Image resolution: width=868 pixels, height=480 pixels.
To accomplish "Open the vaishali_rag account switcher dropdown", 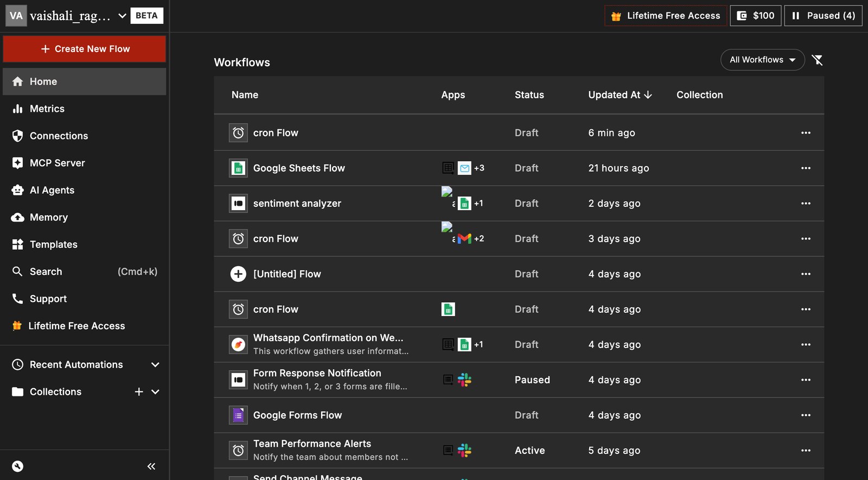I will click(x=122, y=16).
